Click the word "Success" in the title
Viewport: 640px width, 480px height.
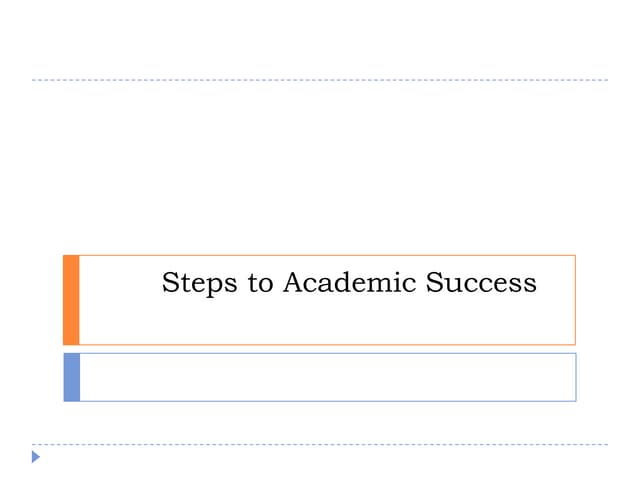tap(481, 283)
